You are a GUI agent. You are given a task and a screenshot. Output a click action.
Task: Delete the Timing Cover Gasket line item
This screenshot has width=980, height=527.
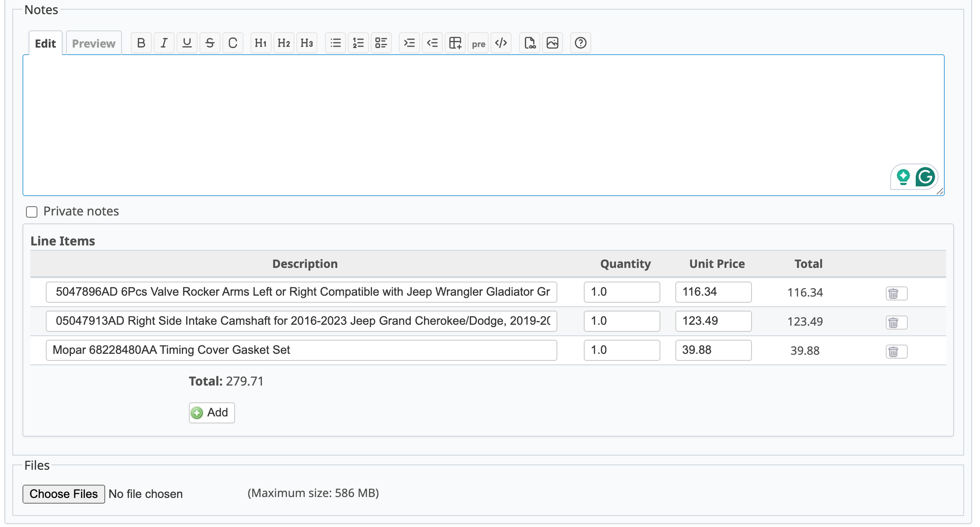point(895,352)
